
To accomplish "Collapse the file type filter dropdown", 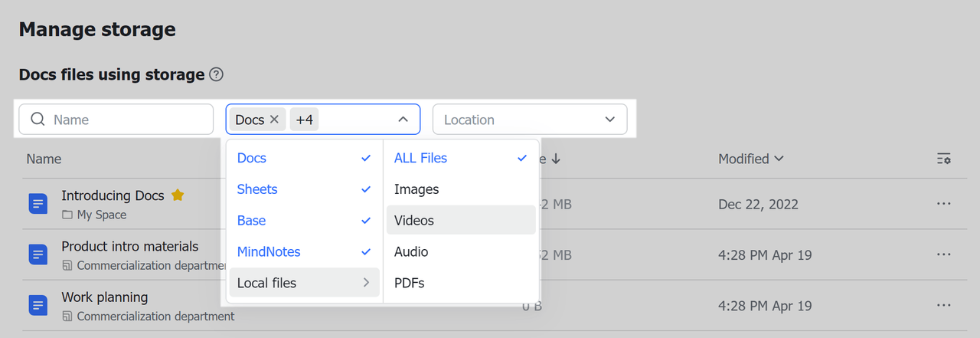I will 403,120.
